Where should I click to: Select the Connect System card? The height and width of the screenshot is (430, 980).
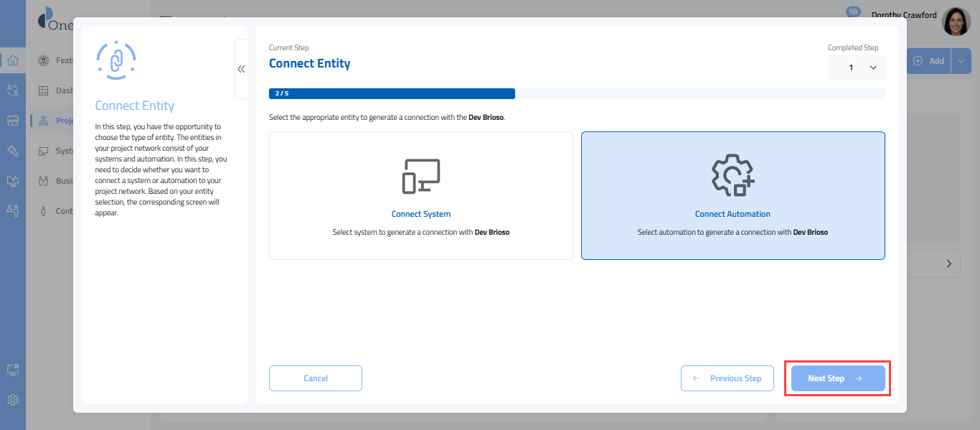click(421, 195)
